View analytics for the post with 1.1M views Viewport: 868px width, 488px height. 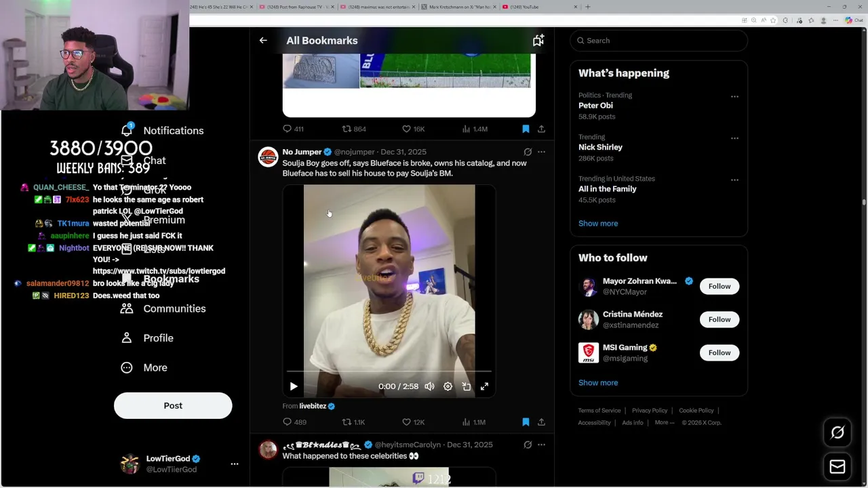[x=474, y=422]
